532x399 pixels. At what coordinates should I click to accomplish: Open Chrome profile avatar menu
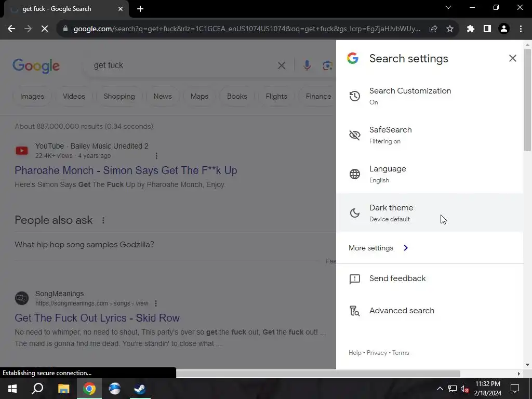(504, 29)
